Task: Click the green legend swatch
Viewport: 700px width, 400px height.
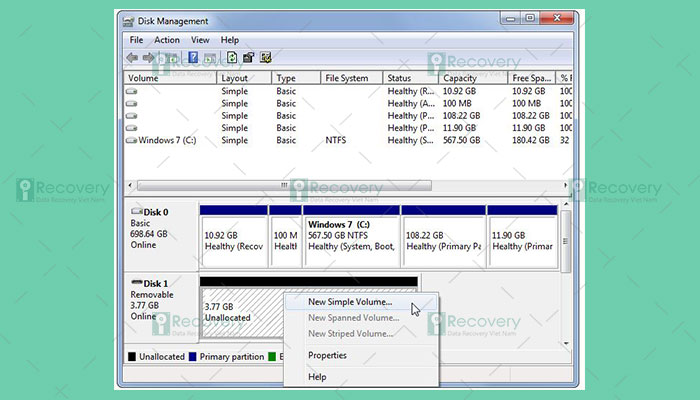Action: click(x=272, y=357)
